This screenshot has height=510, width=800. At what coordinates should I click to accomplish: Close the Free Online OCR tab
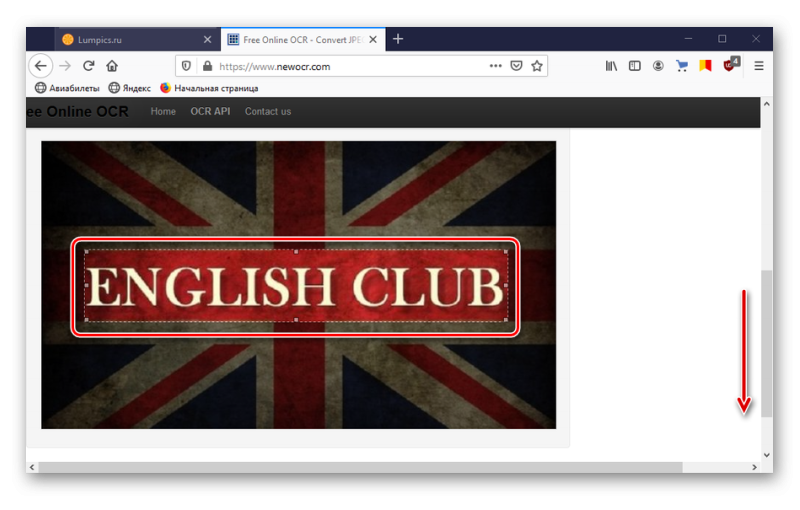tap(373, 39)
